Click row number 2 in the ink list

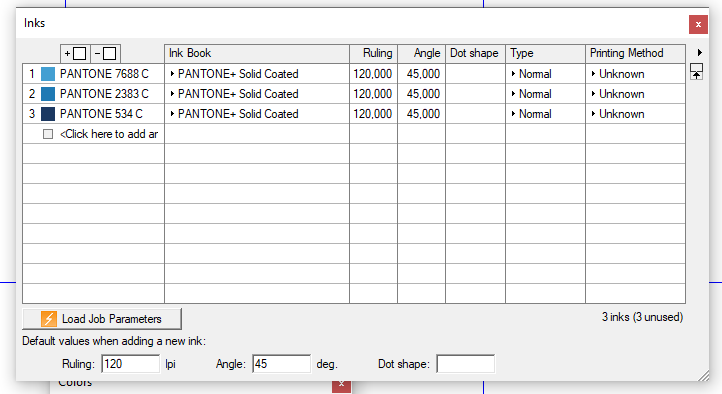click(32, 94)
